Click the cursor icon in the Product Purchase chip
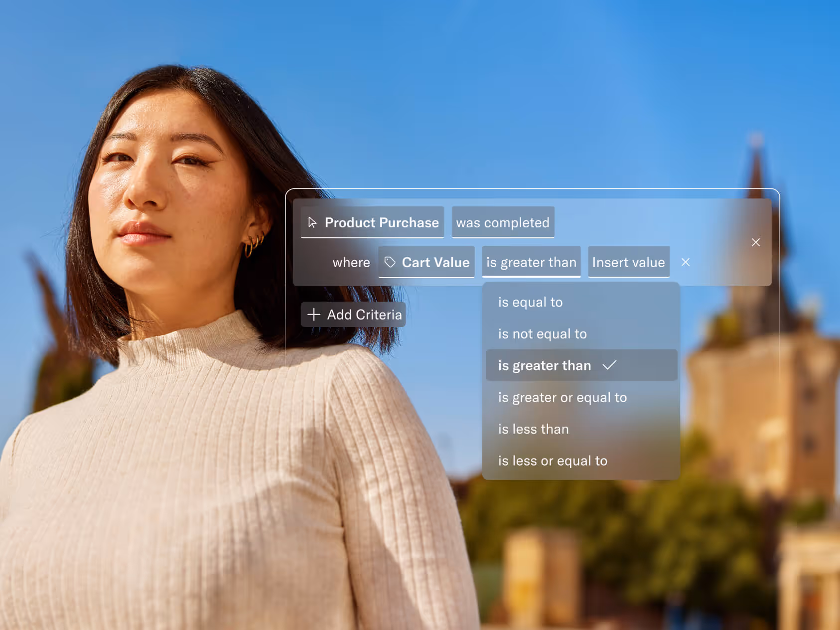Viewport: 840px width, 630px height. pos(313,222)
